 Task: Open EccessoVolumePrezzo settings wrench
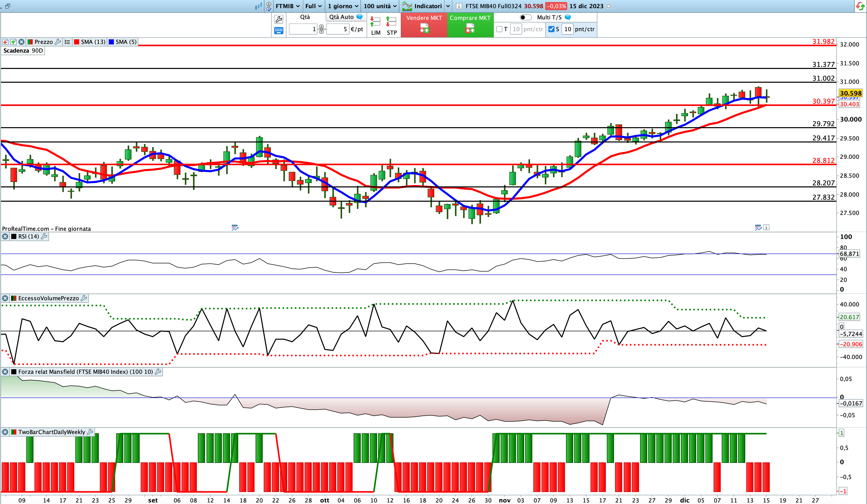[x=83, y=298]
